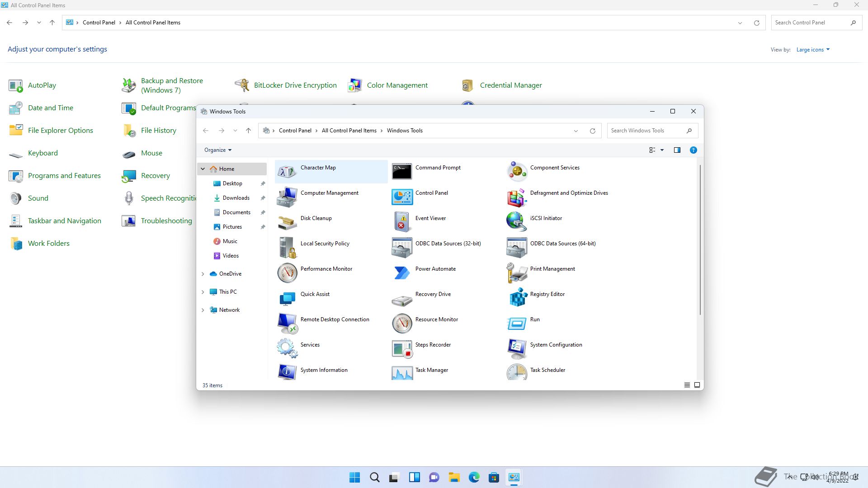Open the Power Automate icon
This screenshot has width=868, height=488.
[402, 273]
